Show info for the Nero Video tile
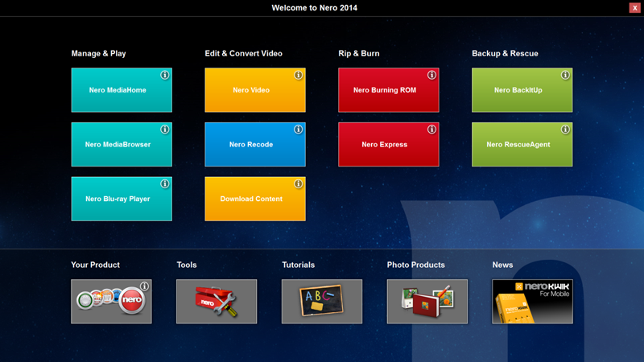The height and width of the screenshot is (362, 644). click(298, 75)
